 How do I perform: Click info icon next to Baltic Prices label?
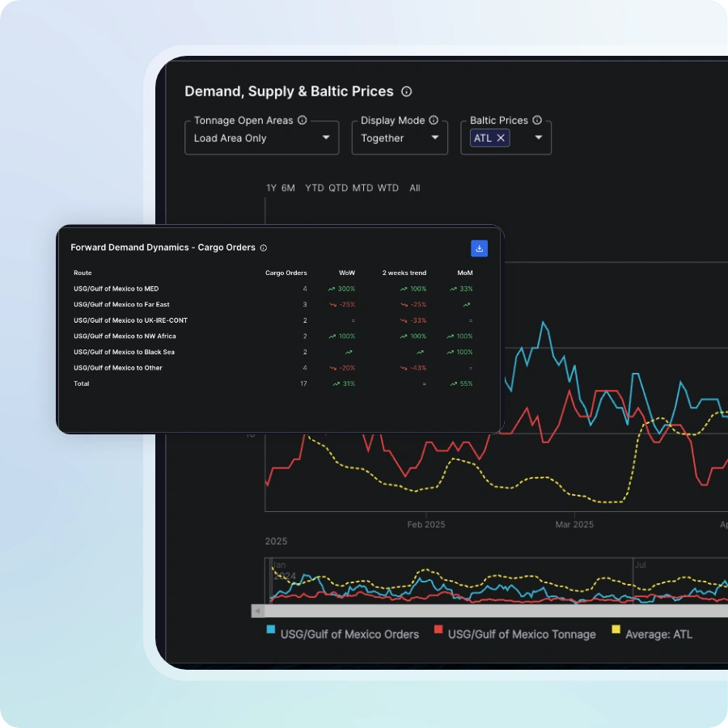click(537, 121)
